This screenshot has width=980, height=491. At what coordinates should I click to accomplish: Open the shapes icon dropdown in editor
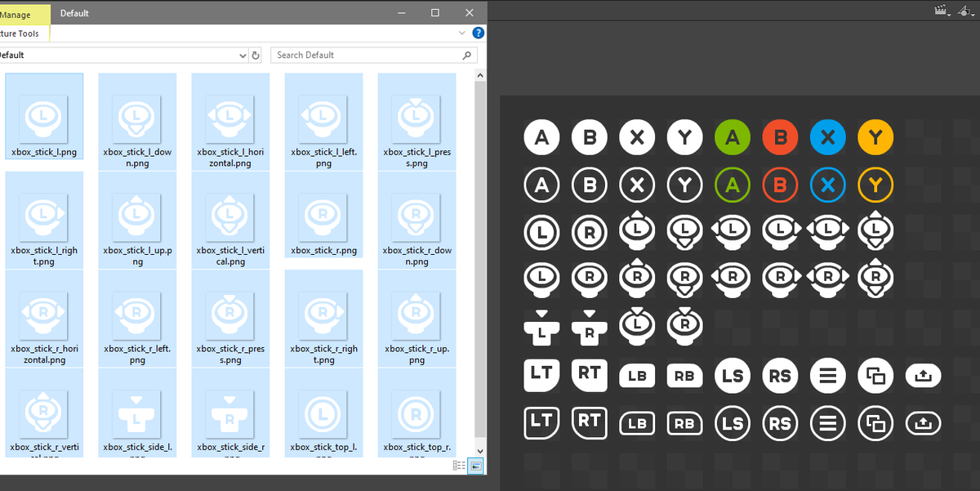pyautogui.click(x=968, y=11)
